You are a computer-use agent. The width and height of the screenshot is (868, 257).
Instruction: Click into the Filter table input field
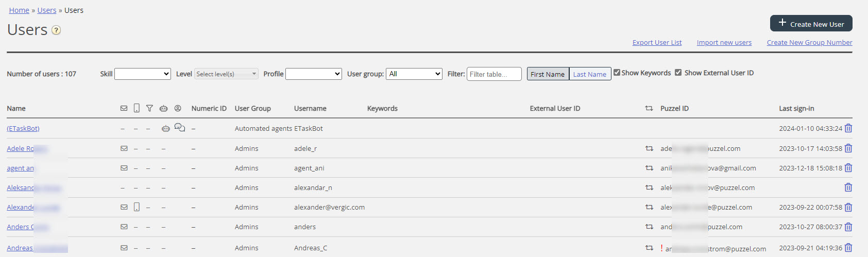click(493, 74)
